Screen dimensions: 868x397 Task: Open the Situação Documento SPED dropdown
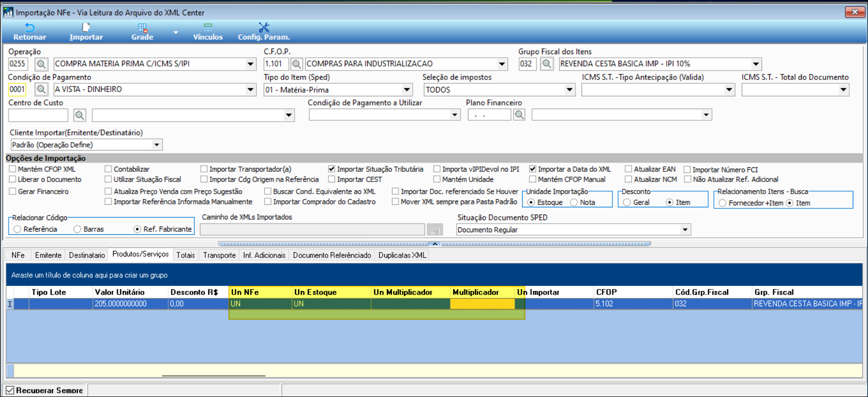[x=685, y=230]
